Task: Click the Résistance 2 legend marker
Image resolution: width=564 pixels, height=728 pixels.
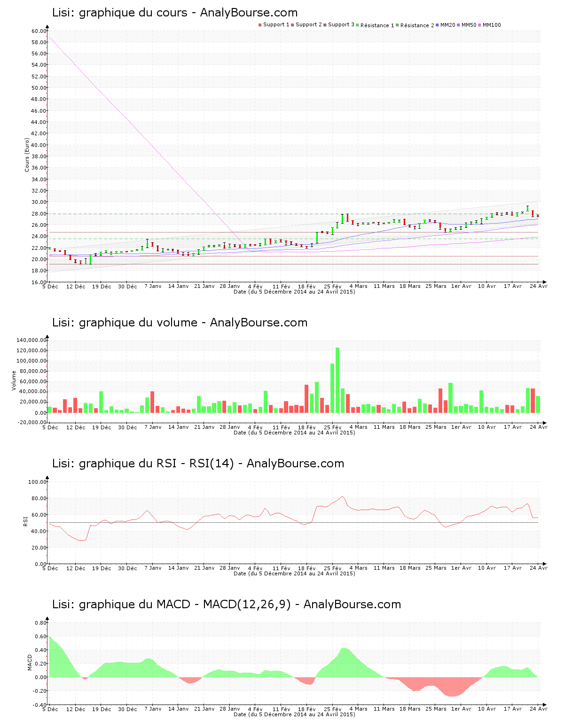Action: (397, 25)
